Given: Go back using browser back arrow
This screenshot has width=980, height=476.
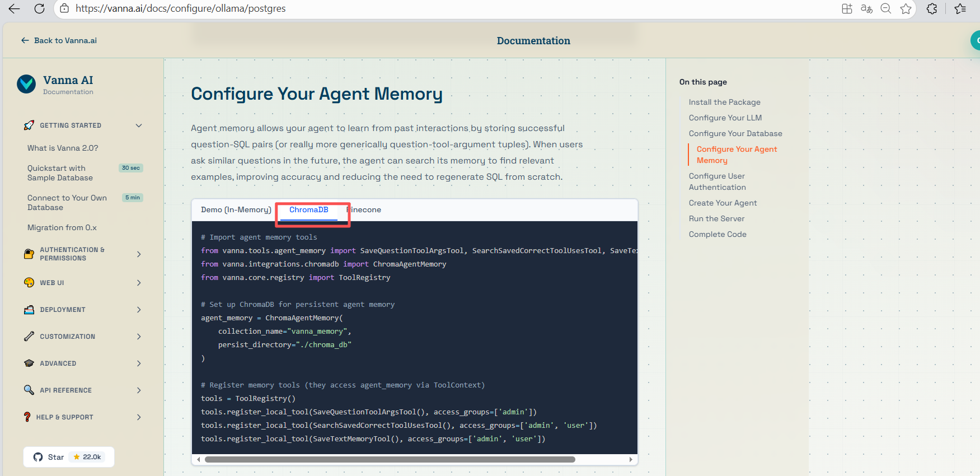Looking at the screenshot, I should [x=14, y=8].
